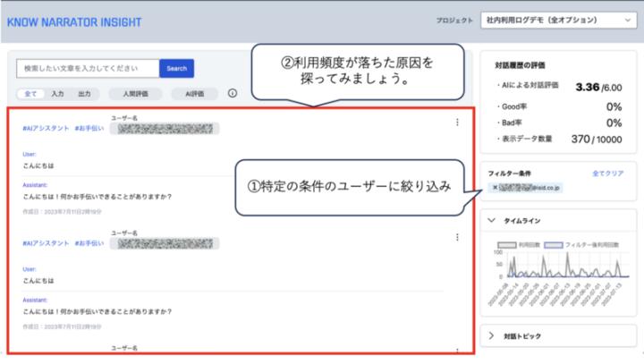Screen dimensions: 644x364
Task: Switch to the 出力 filter tab
Action: 83,92
